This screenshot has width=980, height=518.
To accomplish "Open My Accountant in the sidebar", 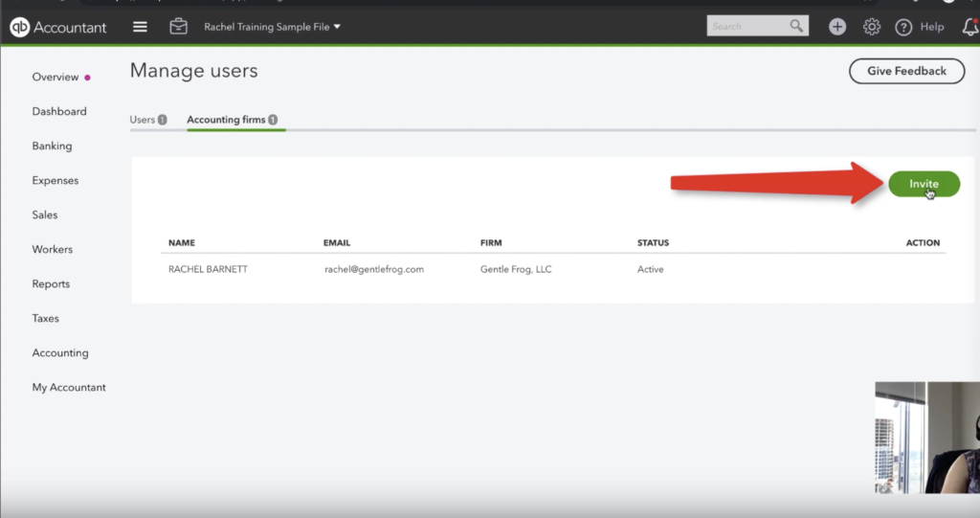I will 69,387.
